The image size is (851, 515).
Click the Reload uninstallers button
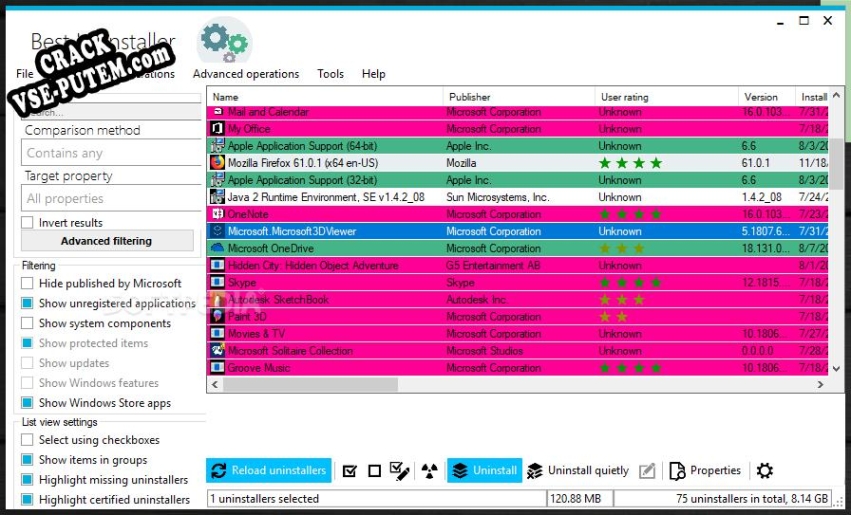pyautogui.click(x=269, y=470)
